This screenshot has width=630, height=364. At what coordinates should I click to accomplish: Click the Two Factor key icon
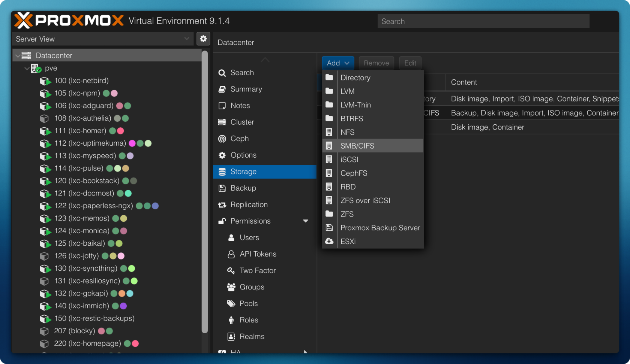click(x=231, y=270)
